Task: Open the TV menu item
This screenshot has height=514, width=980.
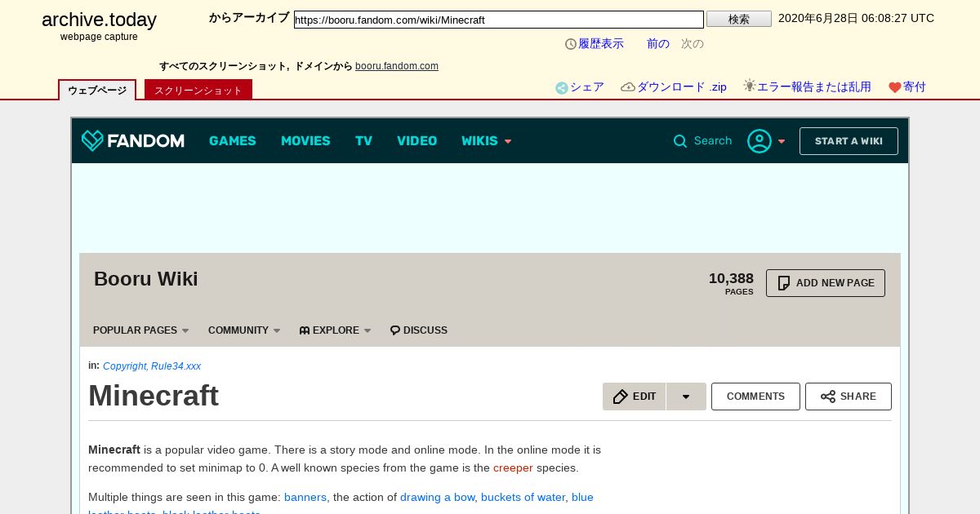Action: (x=363, y=141)
